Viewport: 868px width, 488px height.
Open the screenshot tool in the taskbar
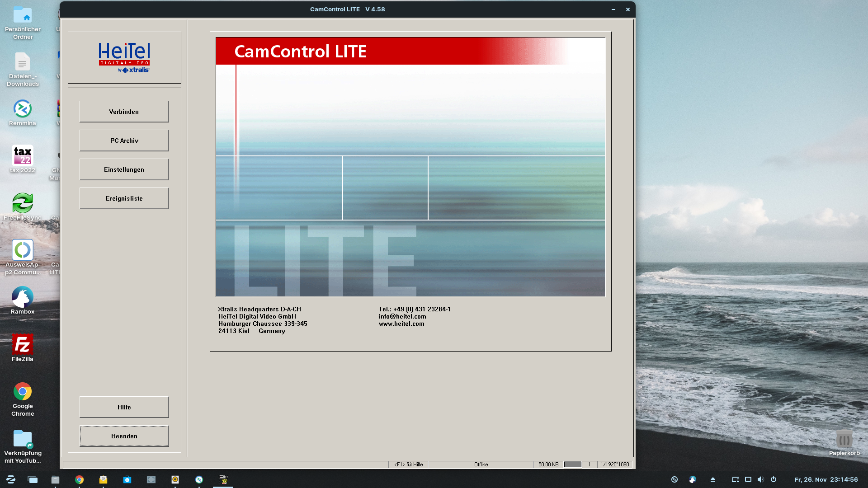(151, 479)
